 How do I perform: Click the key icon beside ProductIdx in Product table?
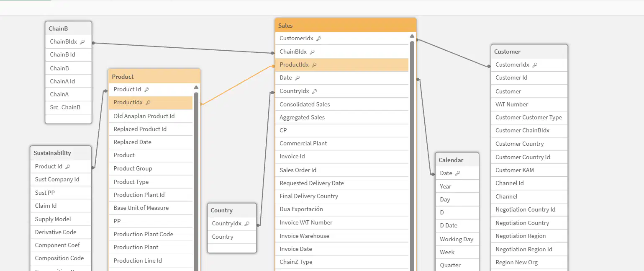point(148,103)
